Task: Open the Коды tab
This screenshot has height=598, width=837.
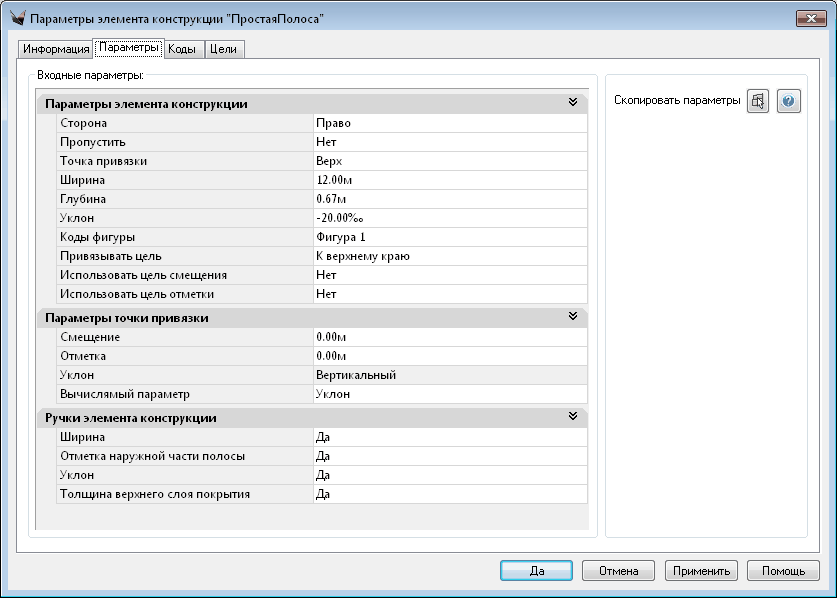Action: tap(181, 49)
